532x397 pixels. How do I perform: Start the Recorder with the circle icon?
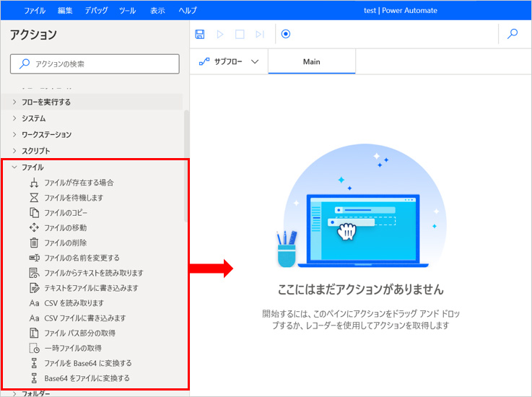[286, 34]
